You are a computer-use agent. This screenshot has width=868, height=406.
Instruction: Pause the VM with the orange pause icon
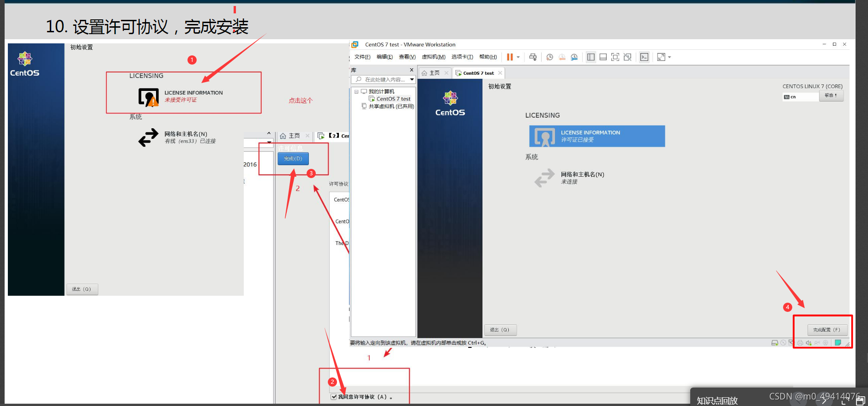tap(510, 57)
